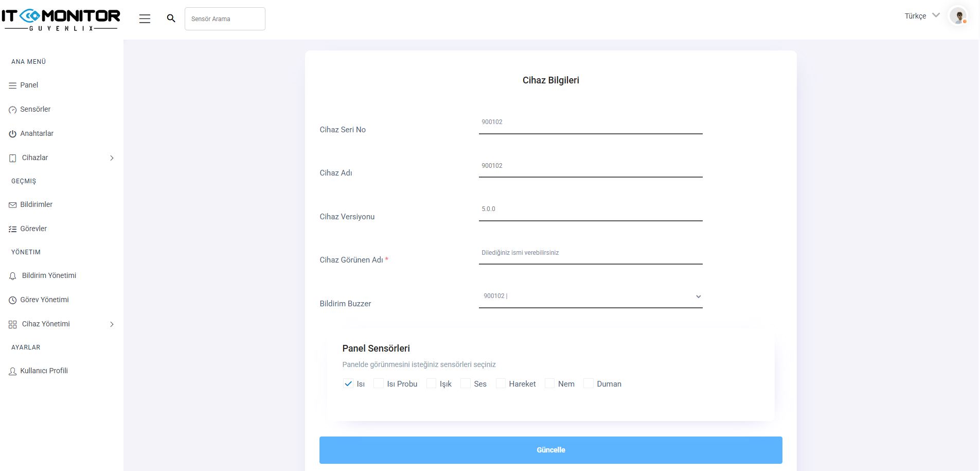
Task: Open Kullanıcı Profili settings link
Action: [x=44, y=371]
